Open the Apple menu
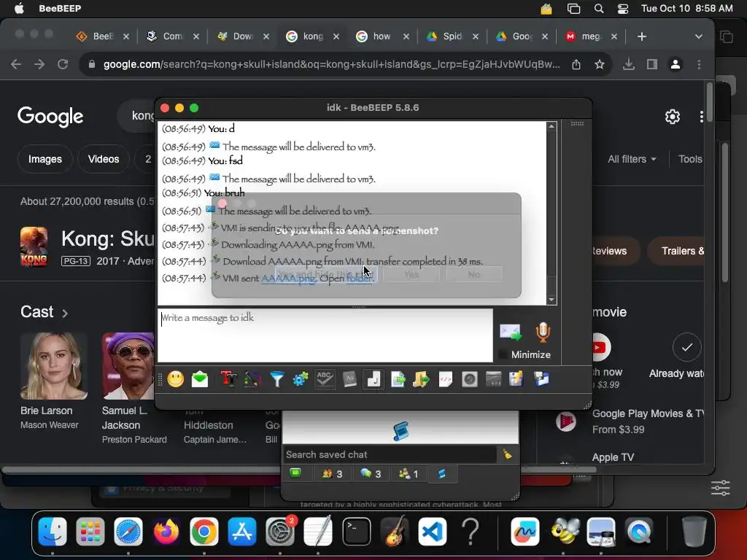Image resolution: width=747 pixels, height=560 pixels. 19,8
